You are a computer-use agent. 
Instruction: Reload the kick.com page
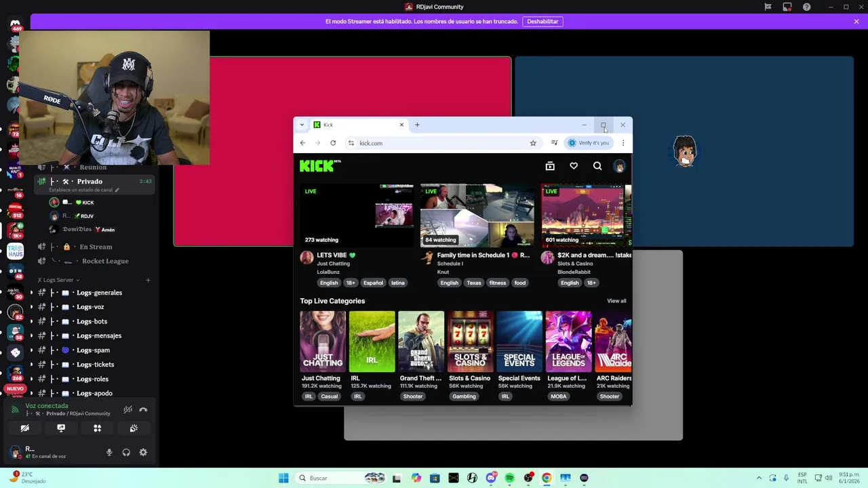(333, 143)
